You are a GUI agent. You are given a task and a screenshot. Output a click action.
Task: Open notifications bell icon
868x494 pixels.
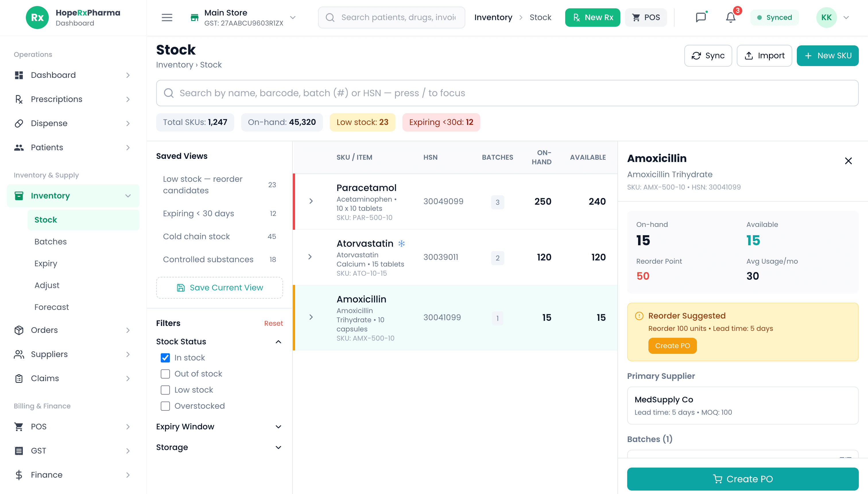coord(730,17)
